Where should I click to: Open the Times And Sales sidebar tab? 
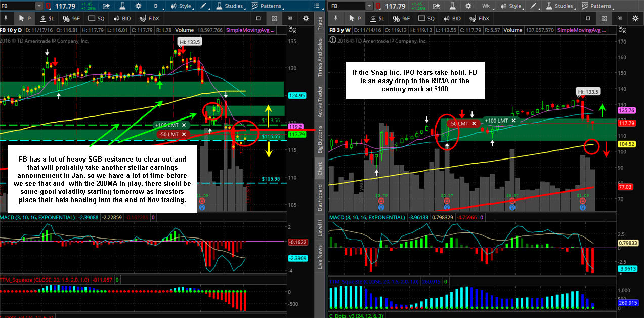click(319, 58)
